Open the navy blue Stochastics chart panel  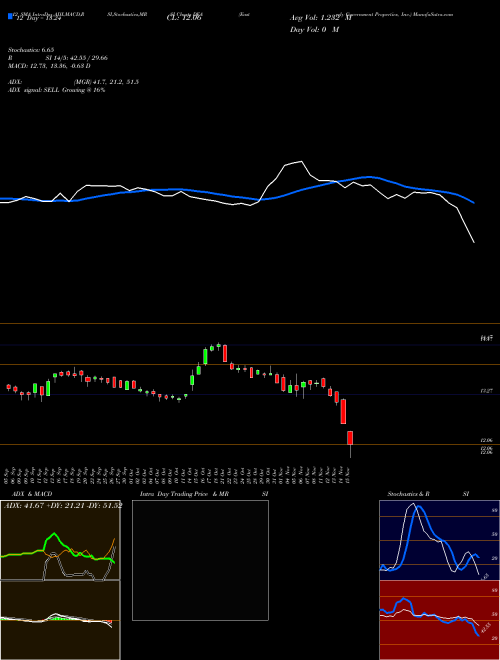point(439,540)
